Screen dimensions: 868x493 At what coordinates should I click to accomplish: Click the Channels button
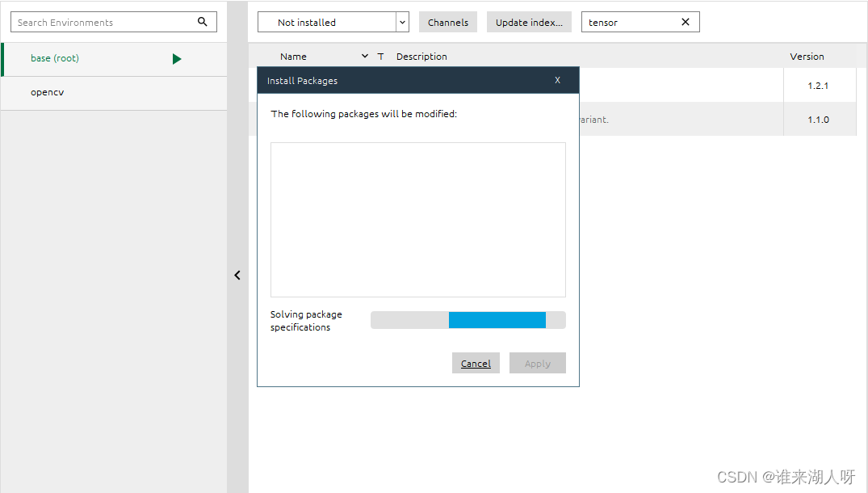pyautogui.click(x=448, y=22)
